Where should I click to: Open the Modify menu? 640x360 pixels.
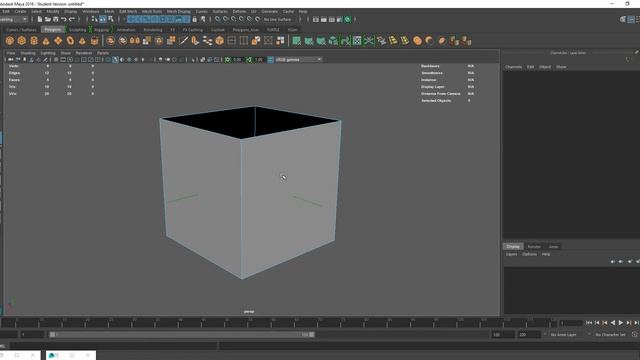pos(53,11)
